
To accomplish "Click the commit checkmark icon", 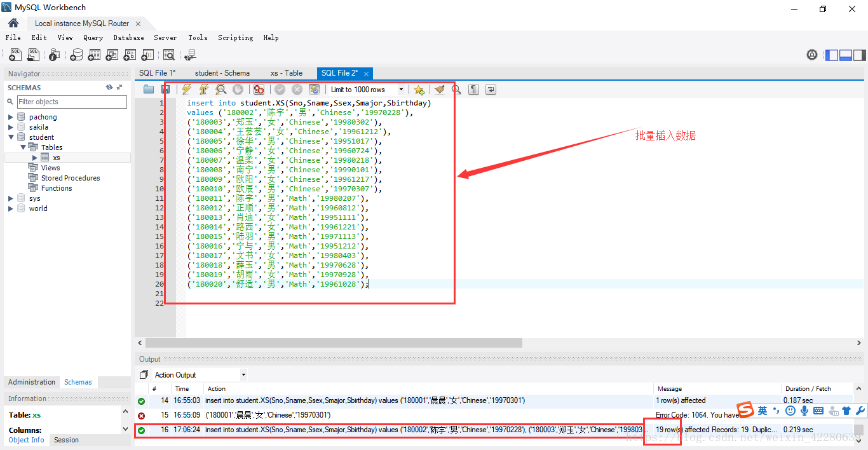I will point(280,90).
